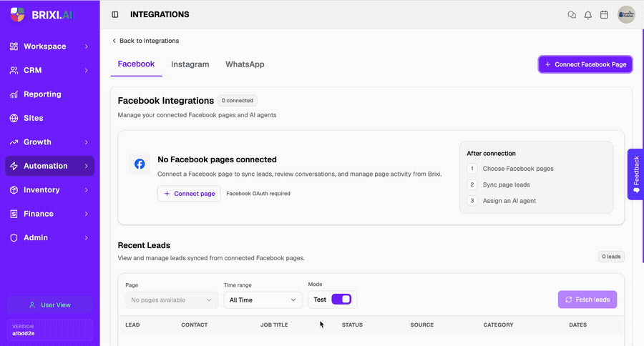Expand the Inventory menu chevron
This screenshot has width=644, height=346.
(87, 190)
